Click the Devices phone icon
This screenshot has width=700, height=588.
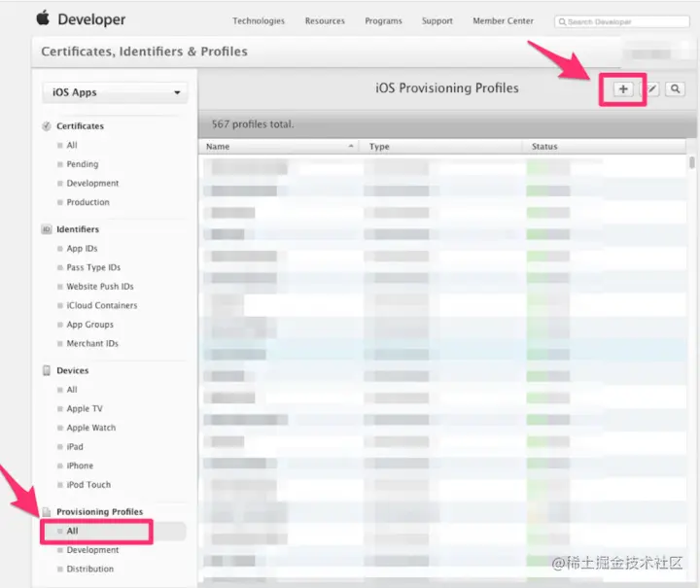coord(47,370)
